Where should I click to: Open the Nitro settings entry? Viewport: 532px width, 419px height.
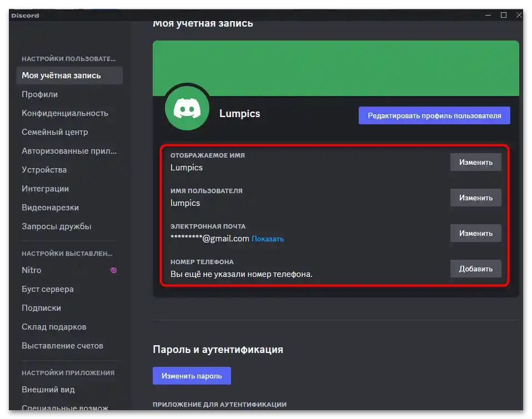click(69, 270)
